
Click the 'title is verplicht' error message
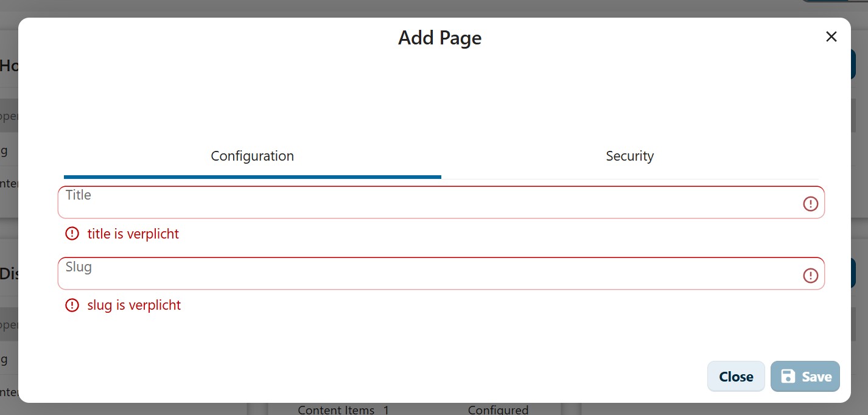pos(133,233)
